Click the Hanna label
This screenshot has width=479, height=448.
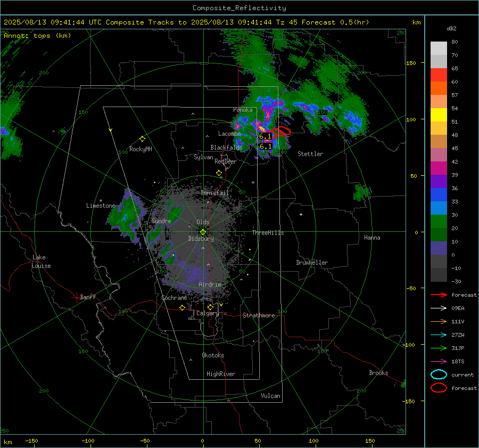(372, 238)
